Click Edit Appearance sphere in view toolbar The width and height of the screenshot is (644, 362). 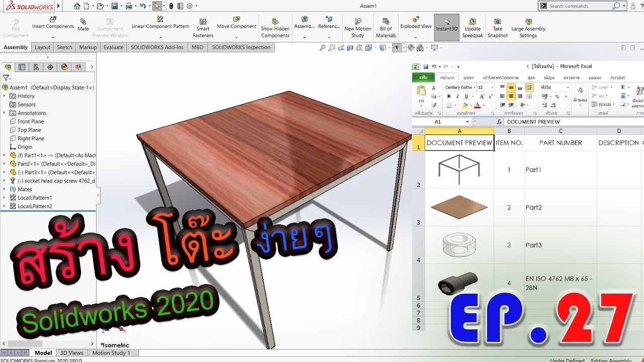pos(411,48)
